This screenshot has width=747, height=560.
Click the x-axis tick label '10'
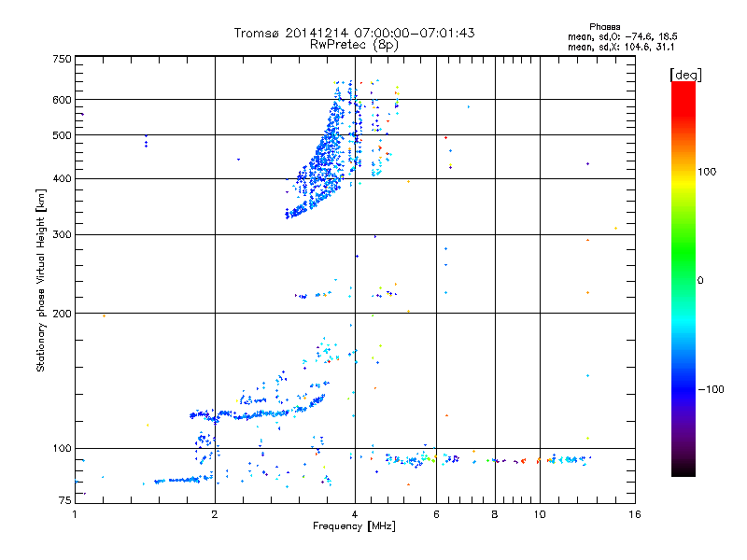(x=540, y=514)
